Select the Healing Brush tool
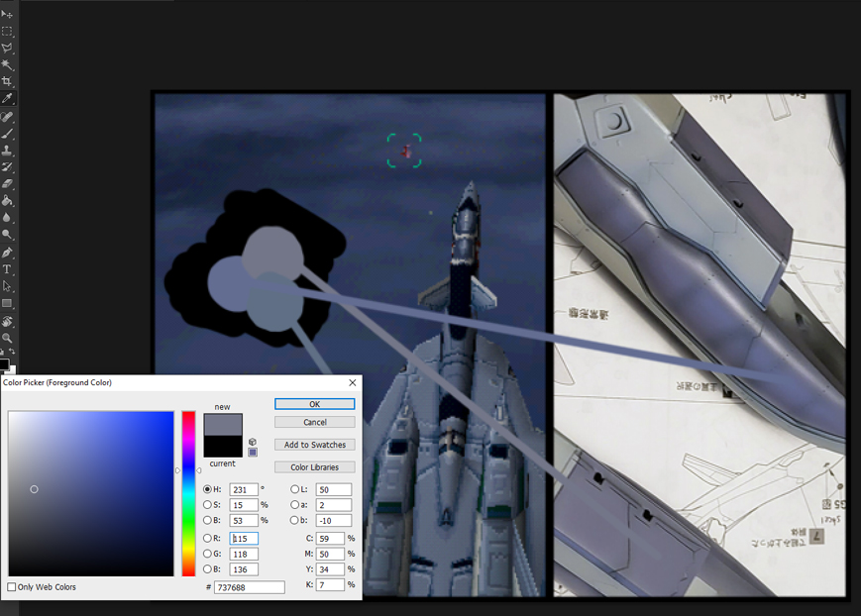The image size is (861, 616). point(7,117)
